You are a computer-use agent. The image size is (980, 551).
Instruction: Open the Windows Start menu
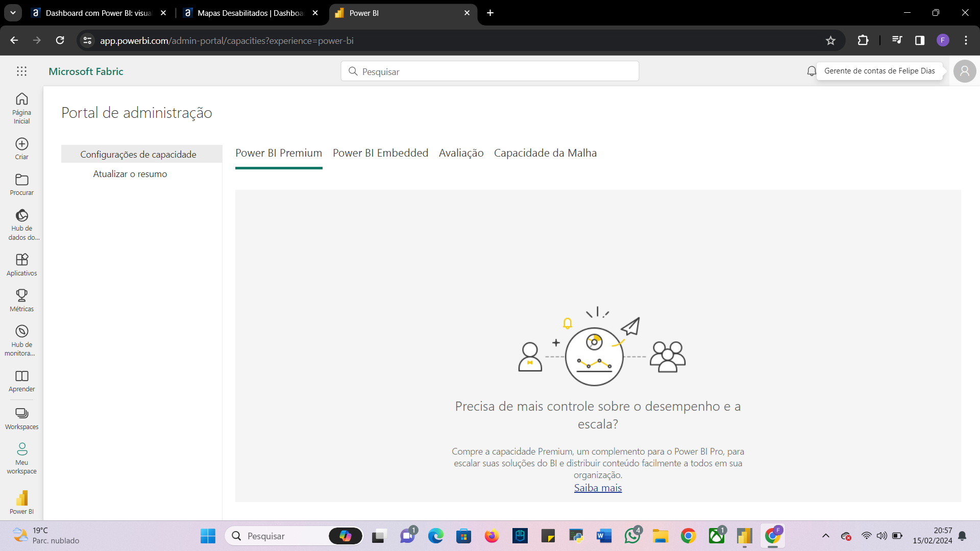[208, 536]
